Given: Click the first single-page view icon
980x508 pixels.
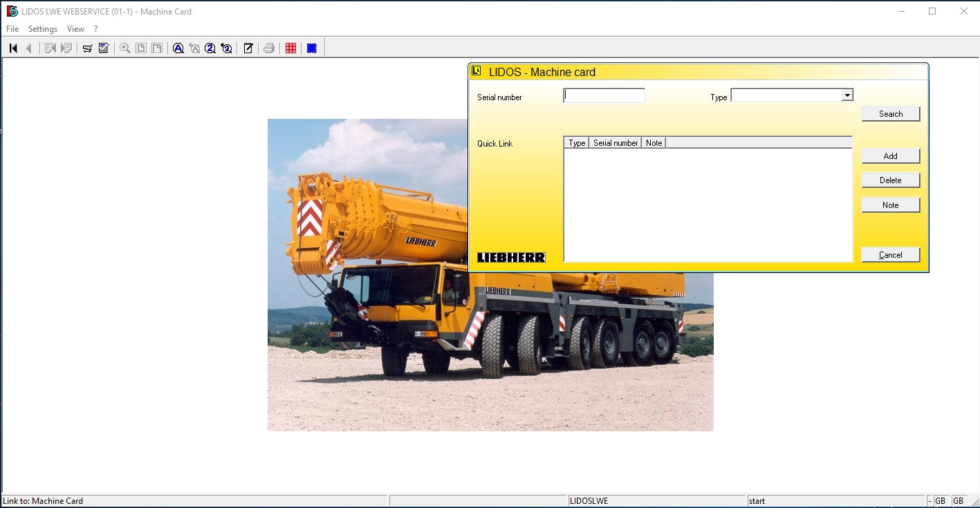Looking at the screenshot, I should 141,48.
